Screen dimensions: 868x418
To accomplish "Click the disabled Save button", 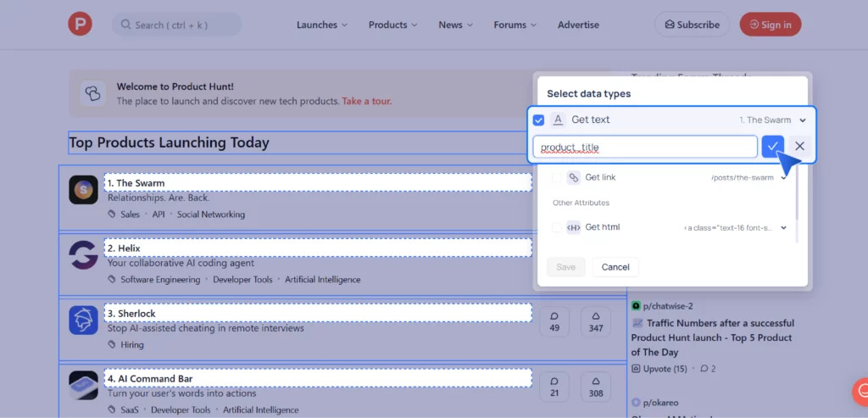I will (565, 267).
